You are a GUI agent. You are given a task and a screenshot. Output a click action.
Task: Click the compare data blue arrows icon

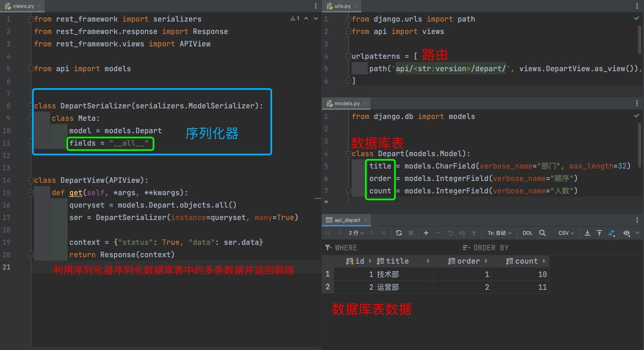coord(612,233)
